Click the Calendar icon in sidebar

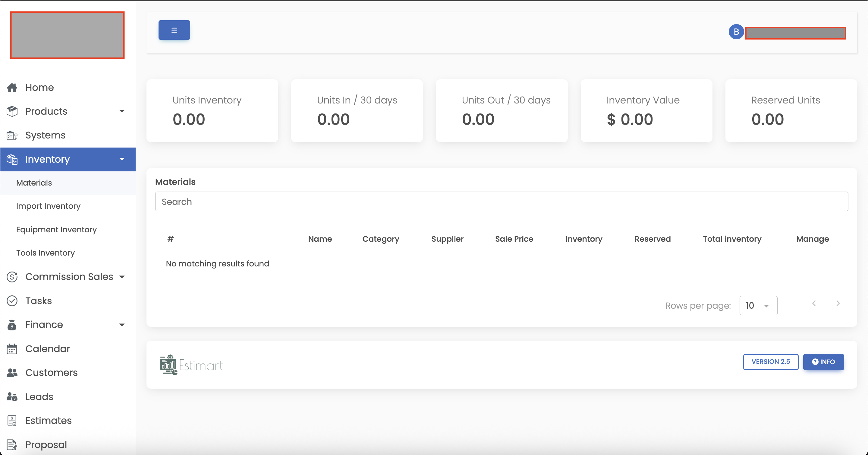coord(12,349)
